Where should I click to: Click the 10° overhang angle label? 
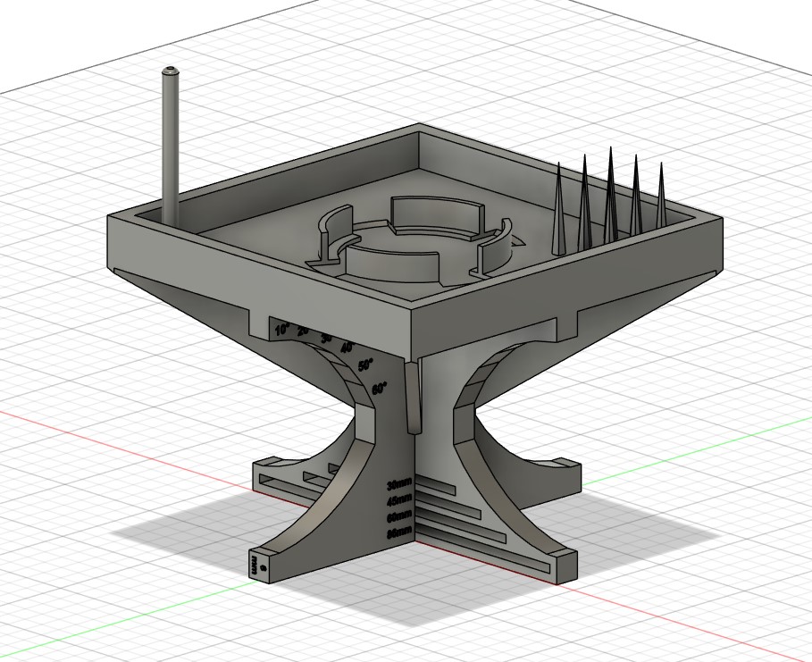tap(282, 330)
